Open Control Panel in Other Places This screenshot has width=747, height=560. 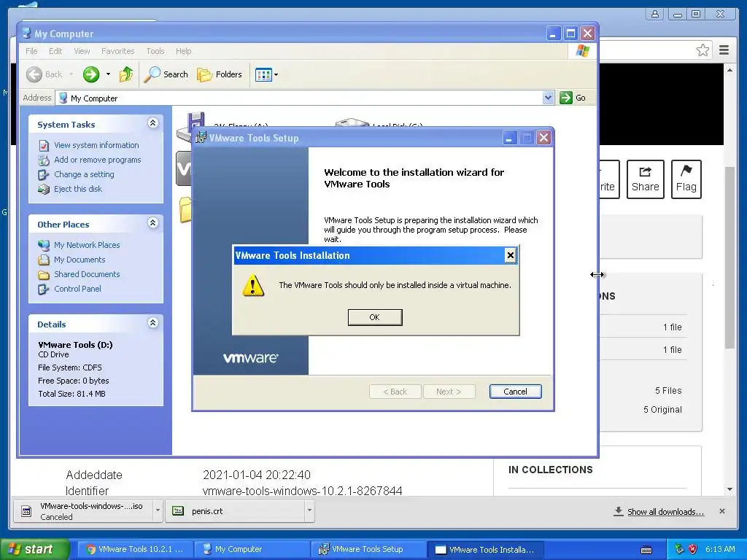pyautogui.click(x=77, y=289)
